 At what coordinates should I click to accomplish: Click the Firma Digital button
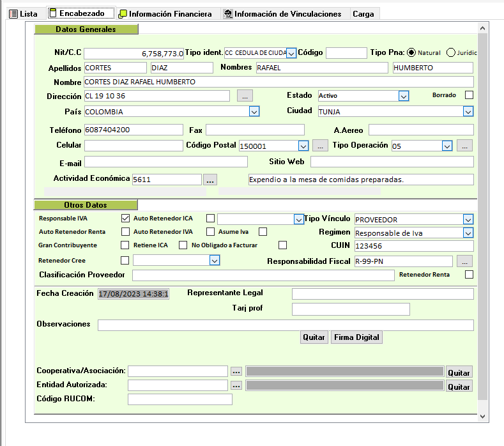point(356,337)
